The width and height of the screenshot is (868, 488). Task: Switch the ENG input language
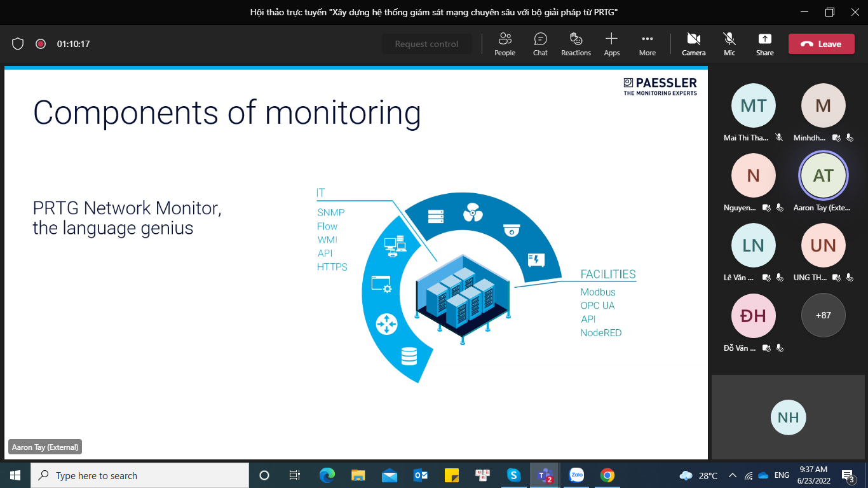[x=782, y=475]
